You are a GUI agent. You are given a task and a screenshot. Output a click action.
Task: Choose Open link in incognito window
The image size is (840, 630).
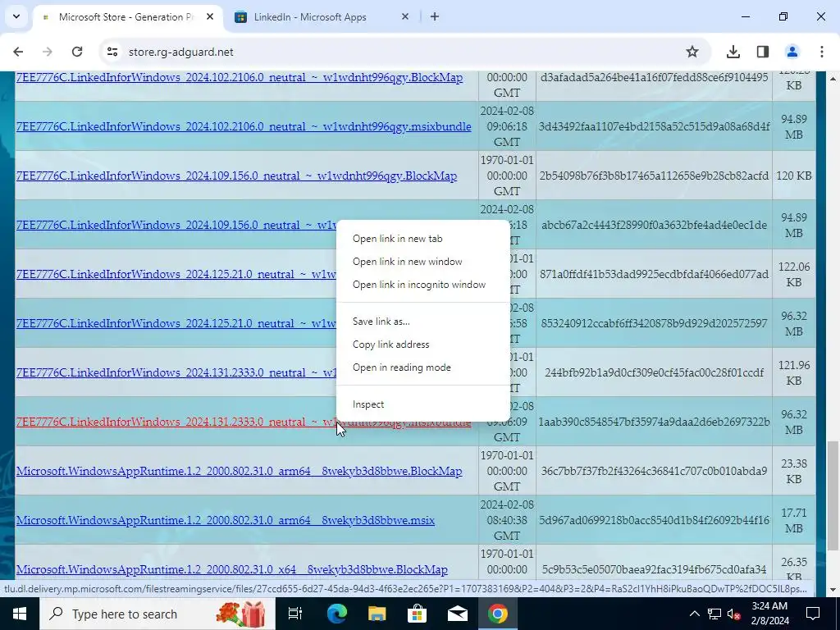(x=419, y=285)
